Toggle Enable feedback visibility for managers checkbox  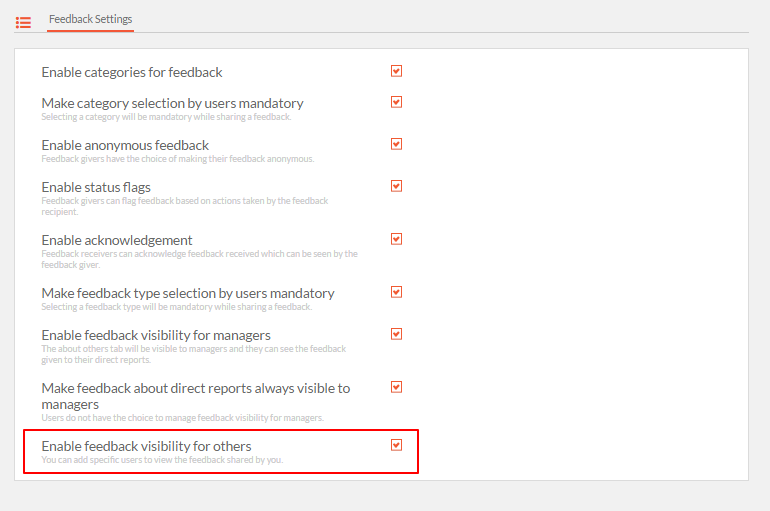[396, 334]
